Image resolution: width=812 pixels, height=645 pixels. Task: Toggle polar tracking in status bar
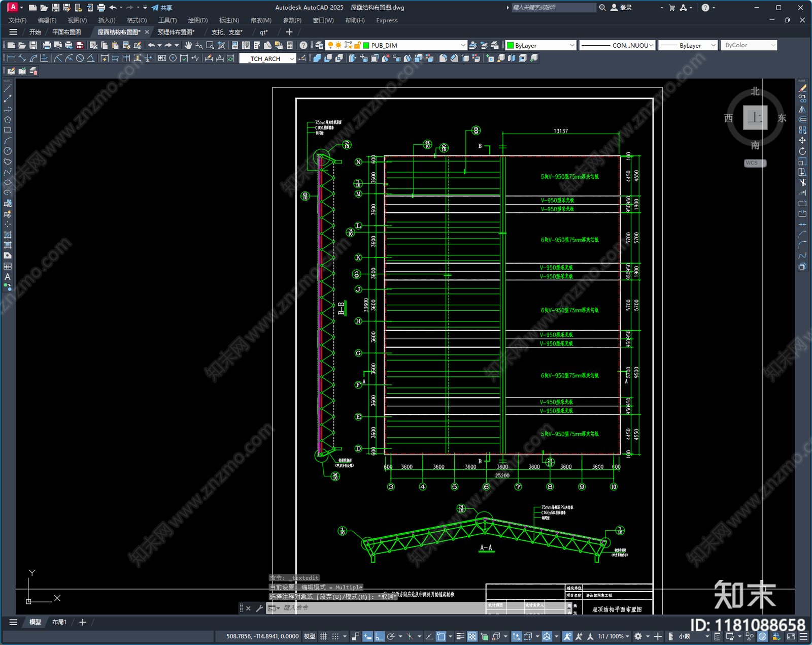391,636
